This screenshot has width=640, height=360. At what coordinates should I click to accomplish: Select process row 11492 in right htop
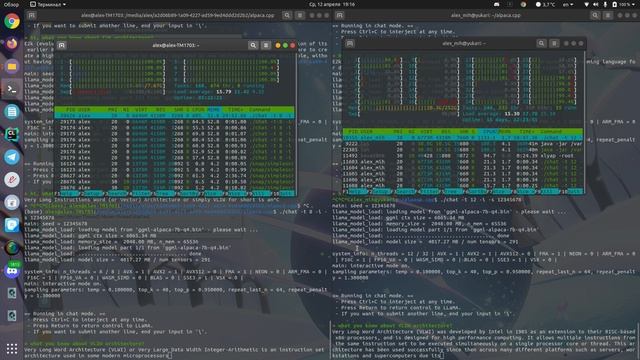coord(463,156)
